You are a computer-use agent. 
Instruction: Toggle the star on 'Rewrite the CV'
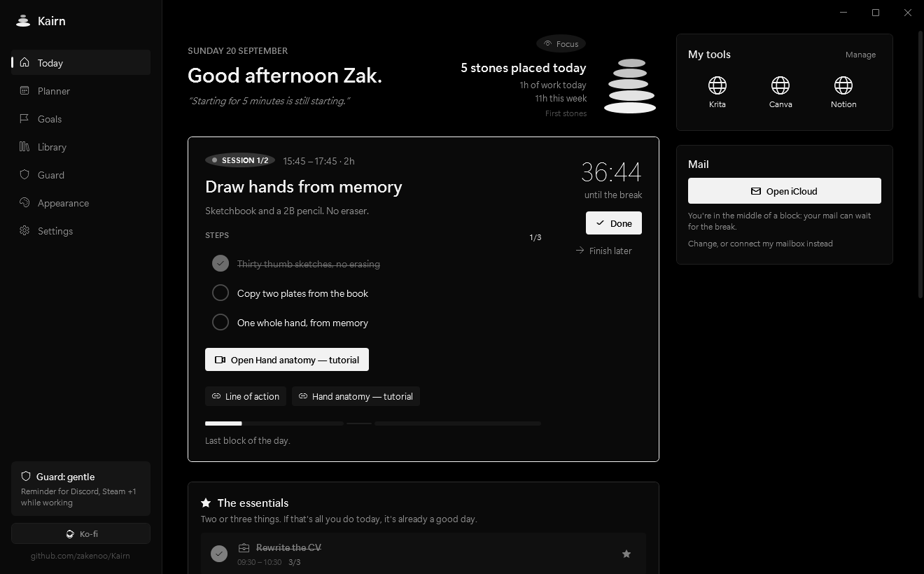(x=626, y=554)
